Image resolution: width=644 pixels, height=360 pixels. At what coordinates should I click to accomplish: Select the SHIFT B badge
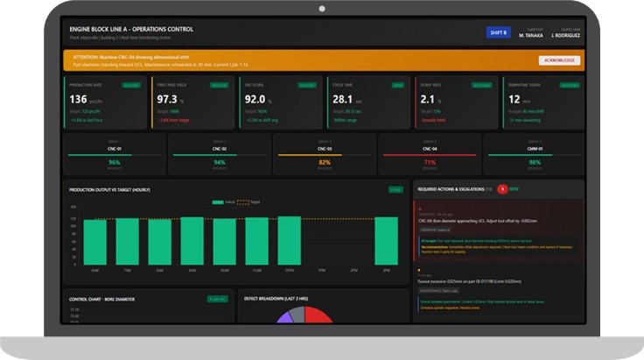(x=498, y=32)
